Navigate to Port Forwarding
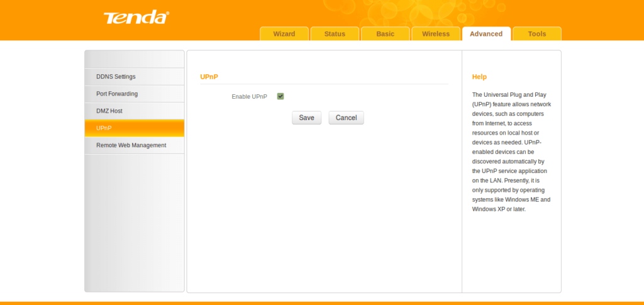The height and width of the screenshot is (305, 644). point(117,94)
